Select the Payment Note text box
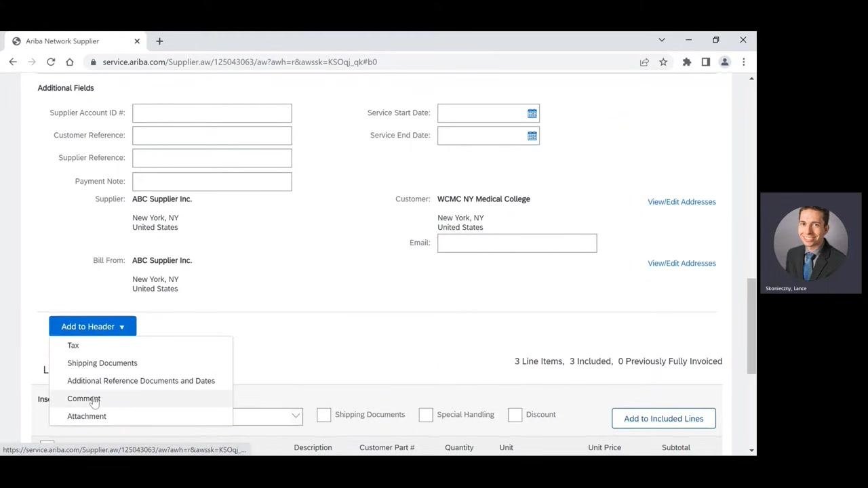 [x=212, y=182]
